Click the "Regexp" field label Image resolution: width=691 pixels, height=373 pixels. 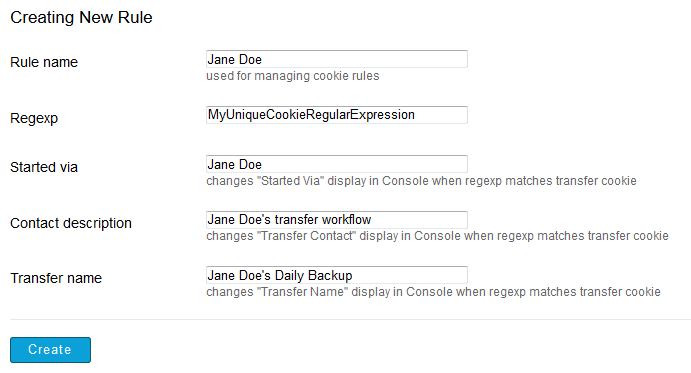tap(34, 118)
